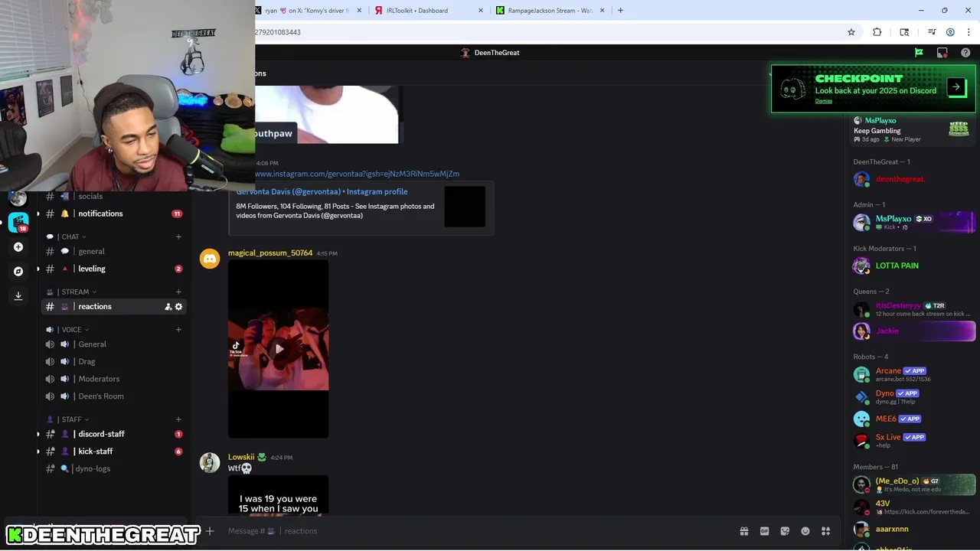This screenshot has width=980, height=551.
Task: Click Add a Server plus icon
Action: coord(18,247)
